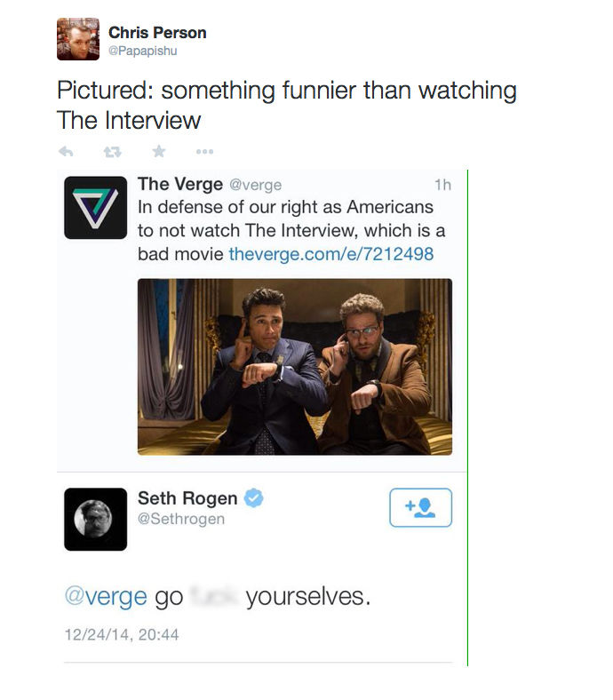Click the @verge mention in Seth's reply
The width and height of the screenshot is (613, 700).
pyautogui.click(x=106, y=597)
